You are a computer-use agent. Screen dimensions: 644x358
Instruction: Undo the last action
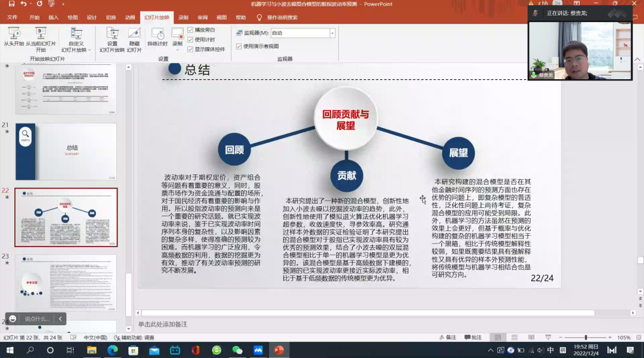click(23, 4)
